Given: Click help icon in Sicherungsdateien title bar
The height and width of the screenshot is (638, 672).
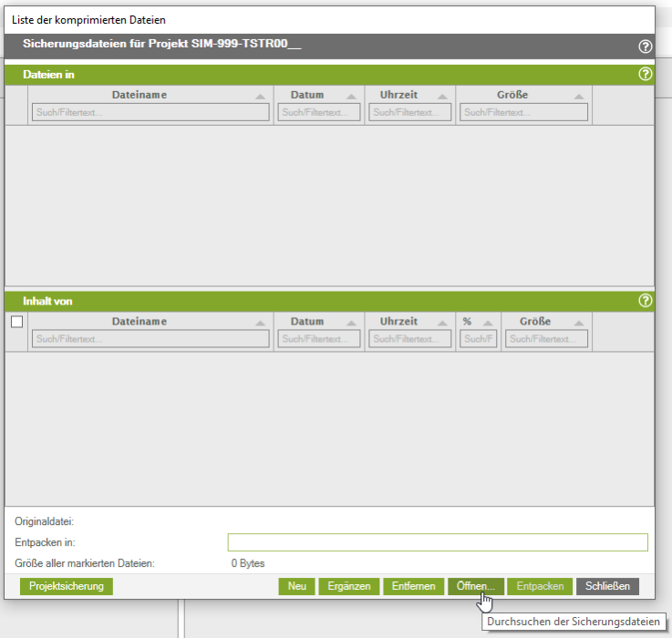Looking at the screenshot, I should pyautogui.click(x=646, y=46).
